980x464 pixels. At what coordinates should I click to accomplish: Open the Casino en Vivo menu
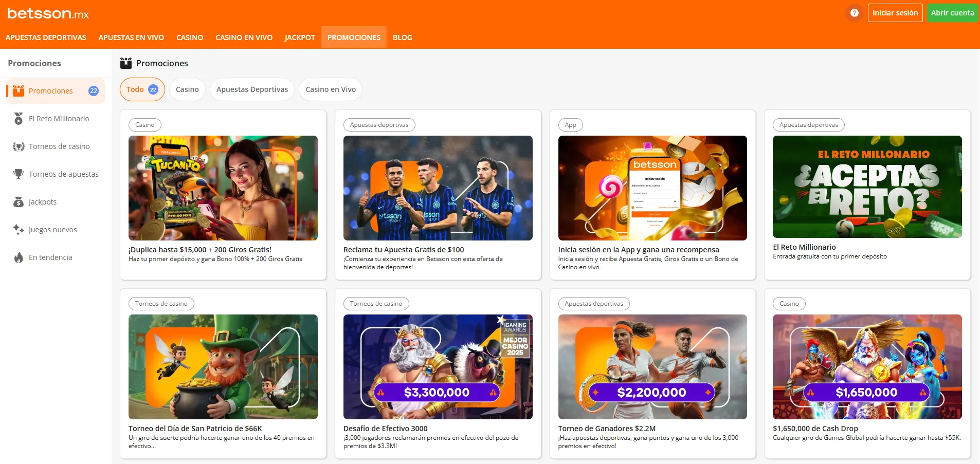[x=244, y=38]
